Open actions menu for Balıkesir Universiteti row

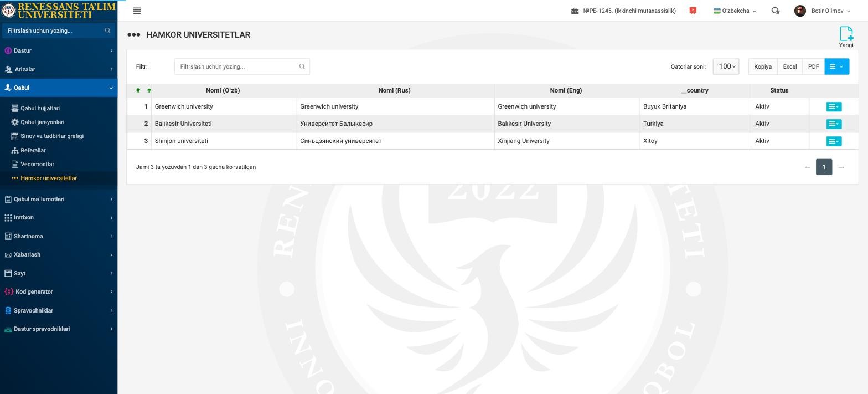(834, 124)
